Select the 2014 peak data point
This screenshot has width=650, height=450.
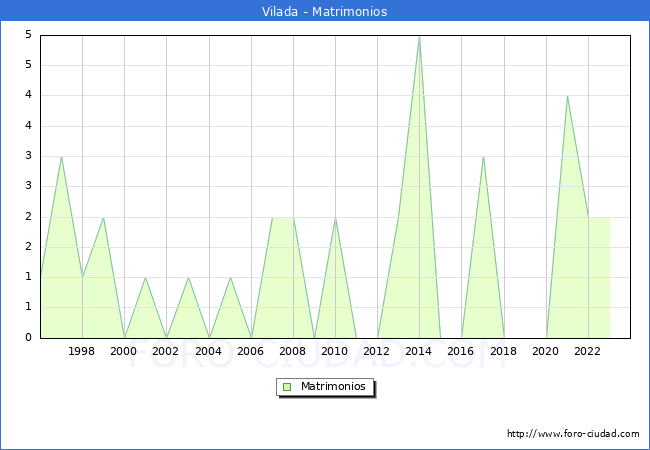click(x=419, y=36)
